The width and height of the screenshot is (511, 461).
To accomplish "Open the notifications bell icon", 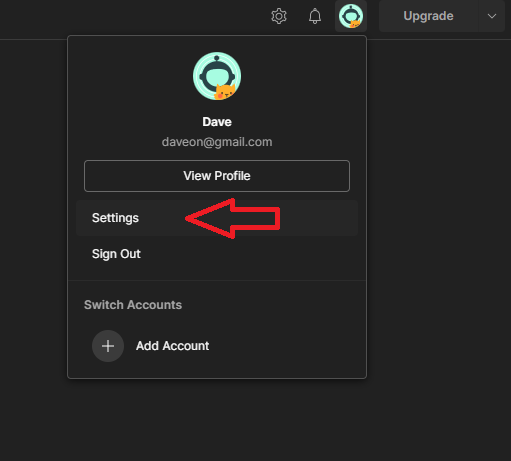I will (315, 16).
